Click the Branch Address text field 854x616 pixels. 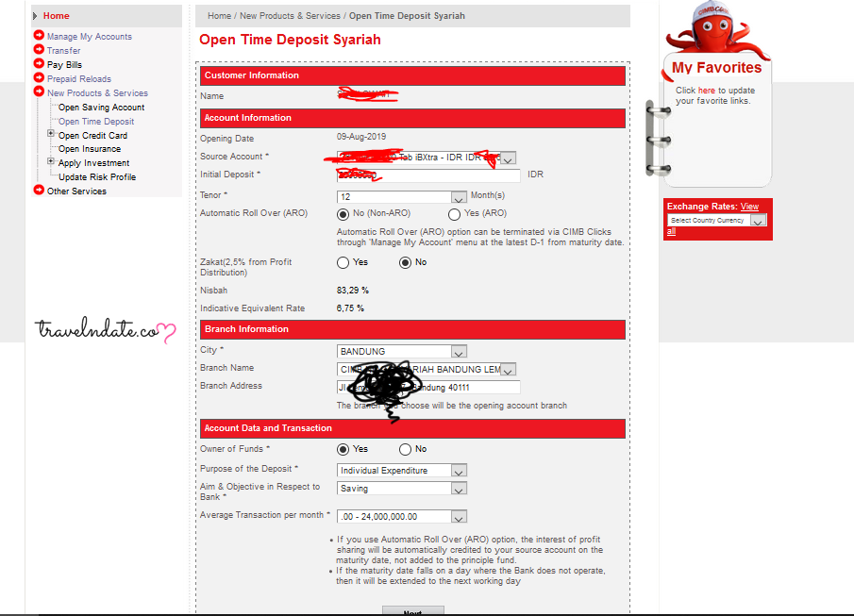[x=428, y=388]
